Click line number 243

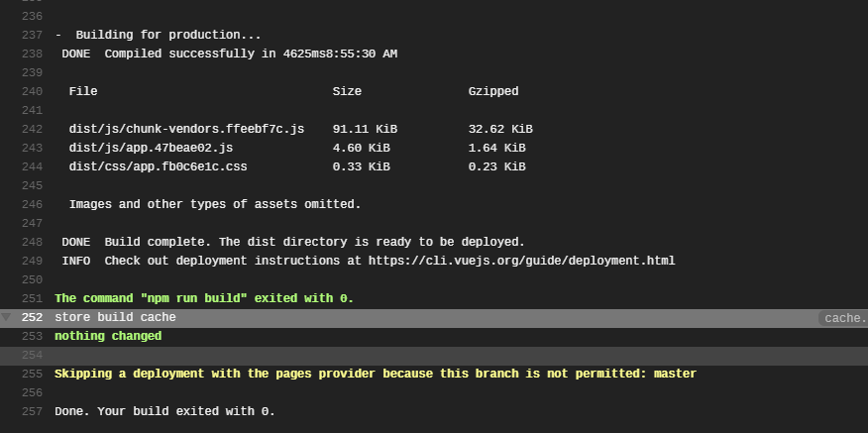coord(32,148)
